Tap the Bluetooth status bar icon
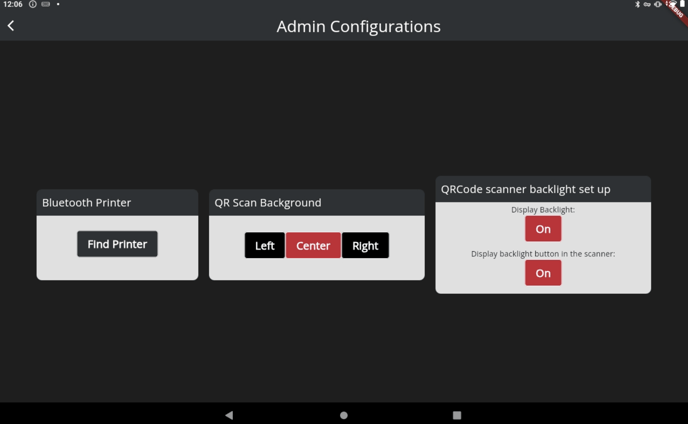Viewport: 688px width, 424px height. tap(637, 4)
